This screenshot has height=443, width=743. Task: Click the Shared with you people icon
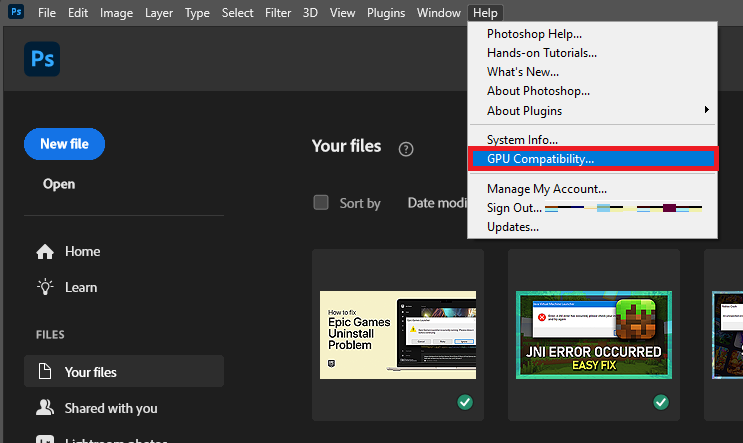pos(44,408)
